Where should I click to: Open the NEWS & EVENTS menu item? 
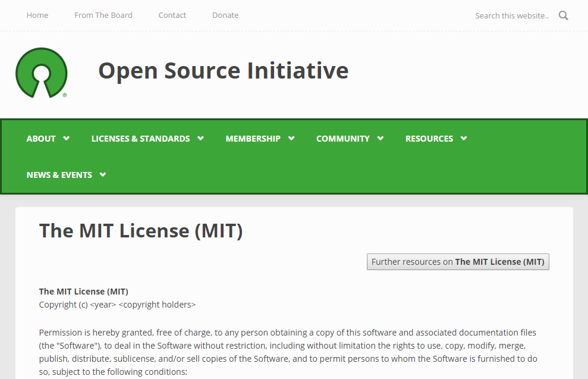tap(59, 175)
